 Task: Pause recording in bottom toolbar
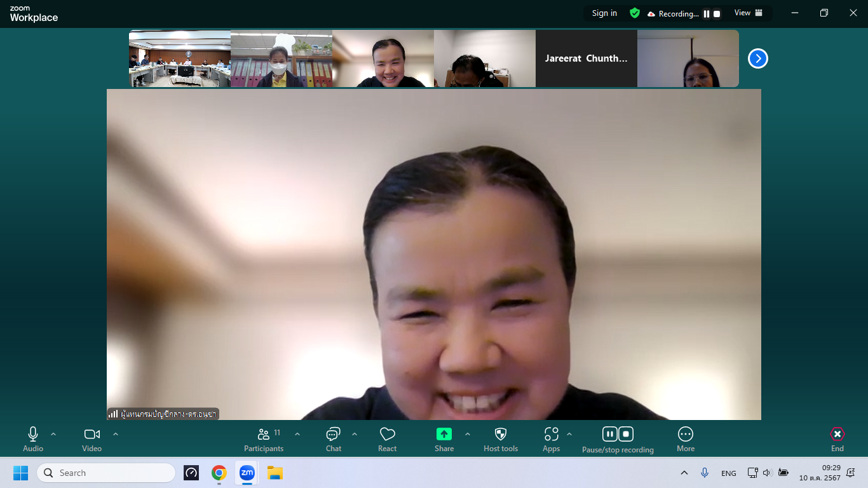tap(610, 434)
